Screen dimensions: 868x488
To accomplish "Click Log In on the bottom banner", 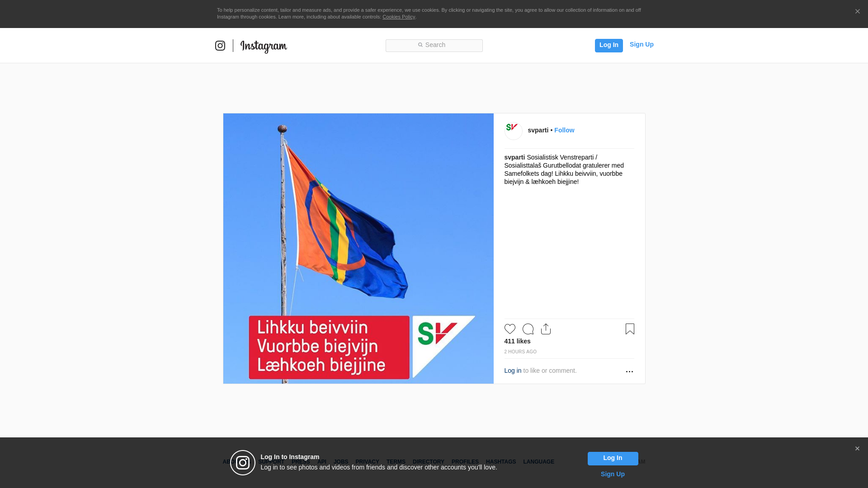I will 613,458.
